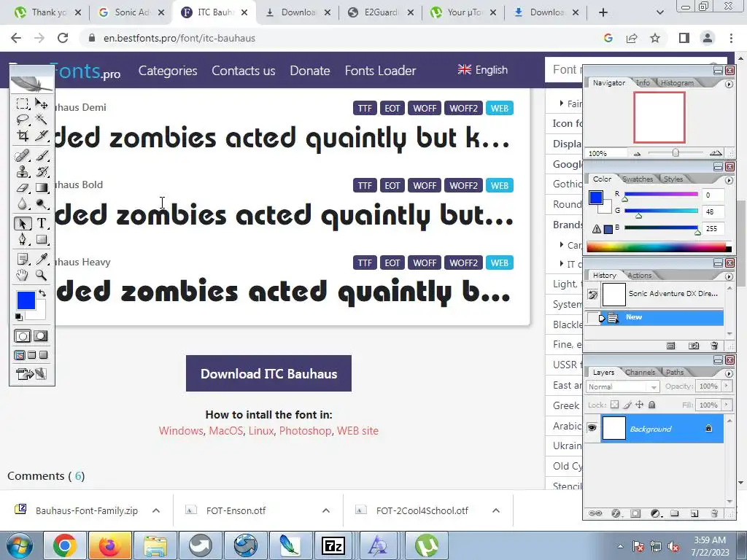Select the Rectangular Marquee tool

click(x=22, y=104)
